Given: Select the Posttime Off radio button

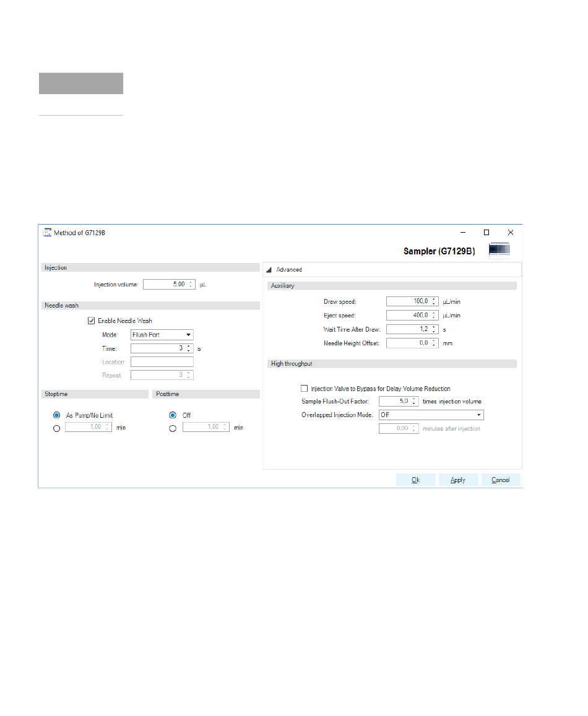Looking at the screenshot, I should (173, 415).
